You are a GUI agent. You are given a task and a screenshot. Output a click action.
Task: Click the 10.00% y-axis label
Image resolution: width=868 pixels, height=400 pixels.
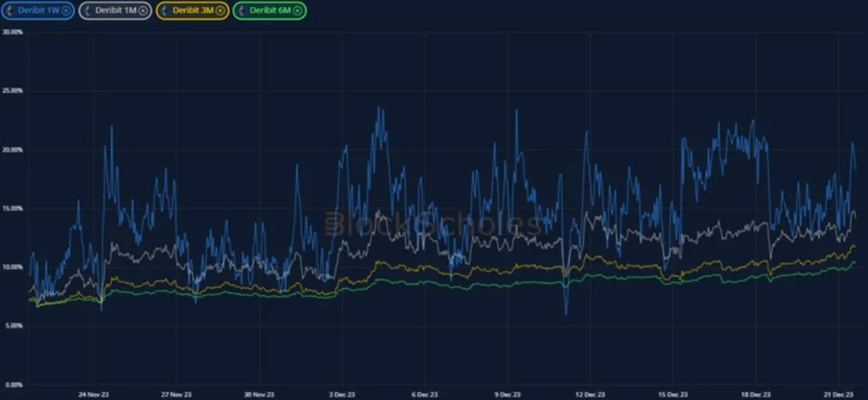coord(12,267)
